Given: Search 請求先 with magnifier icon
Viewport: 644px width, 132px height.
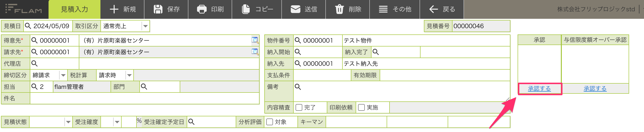Looking at the screenshot, I should point(34,52).
